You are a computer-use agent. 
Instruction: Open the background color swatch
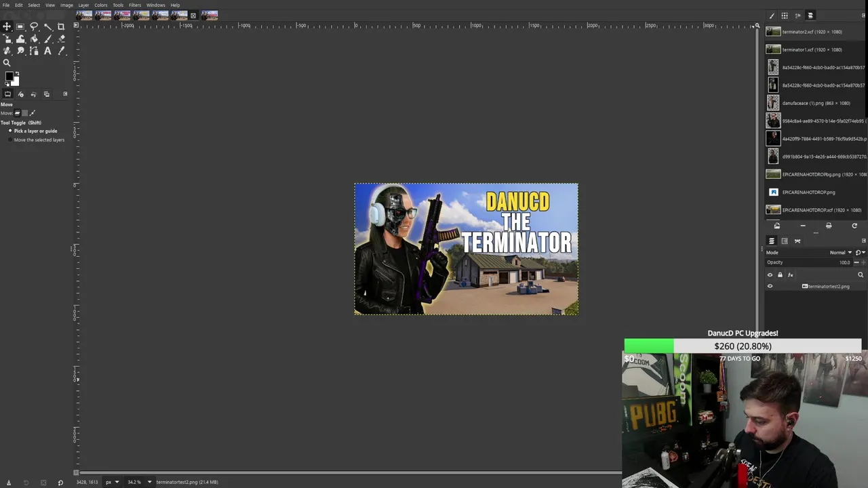pyautogui.click(x=16, y=82)
